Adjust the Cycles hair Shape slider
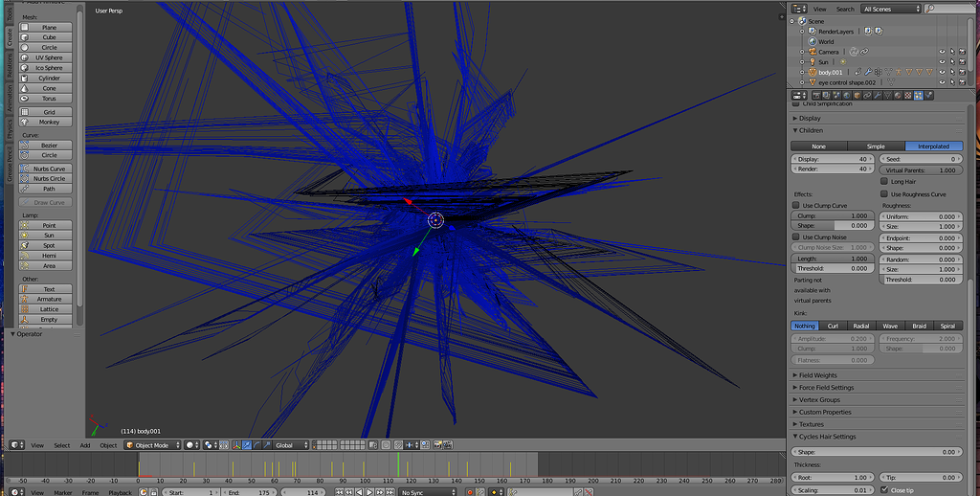 click(x=877, y=452)
